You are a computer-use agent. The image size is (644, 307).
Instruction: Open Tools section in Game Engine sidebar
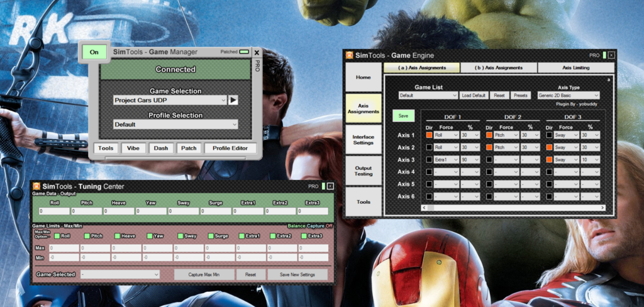pos(364,202)
